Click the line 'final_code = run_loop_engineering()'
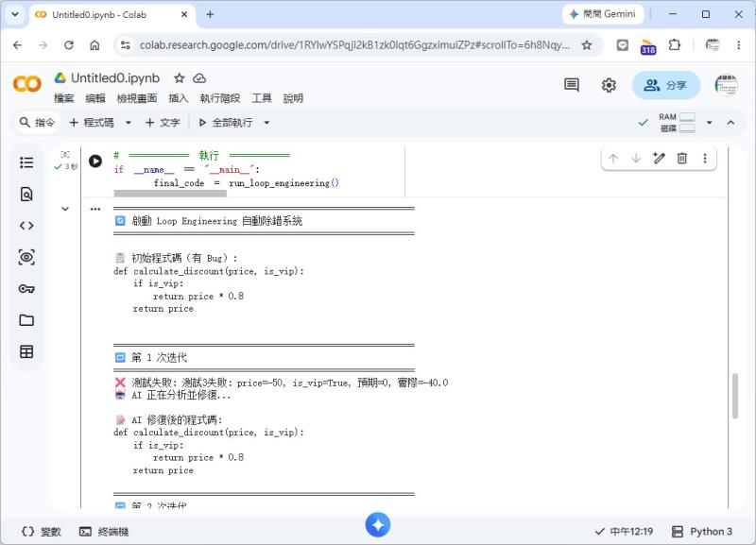This screenshot has width=756, height=545. click(x=247, y=183)
